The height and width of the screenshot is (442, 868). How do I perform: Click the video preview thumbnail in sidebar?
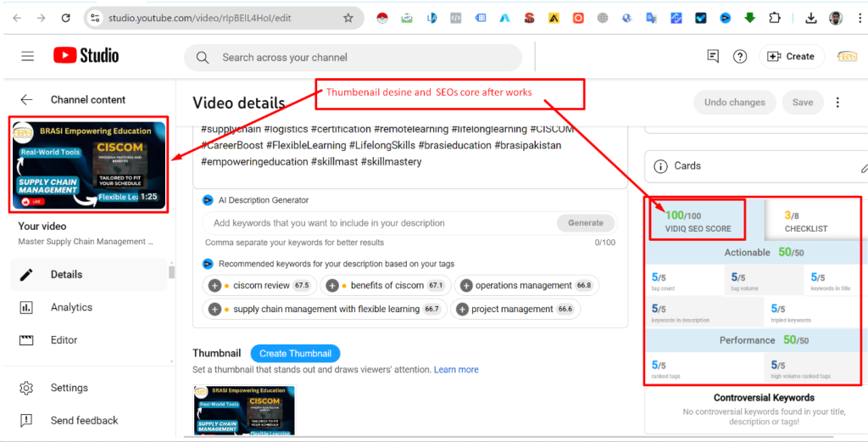coord(89,165)
